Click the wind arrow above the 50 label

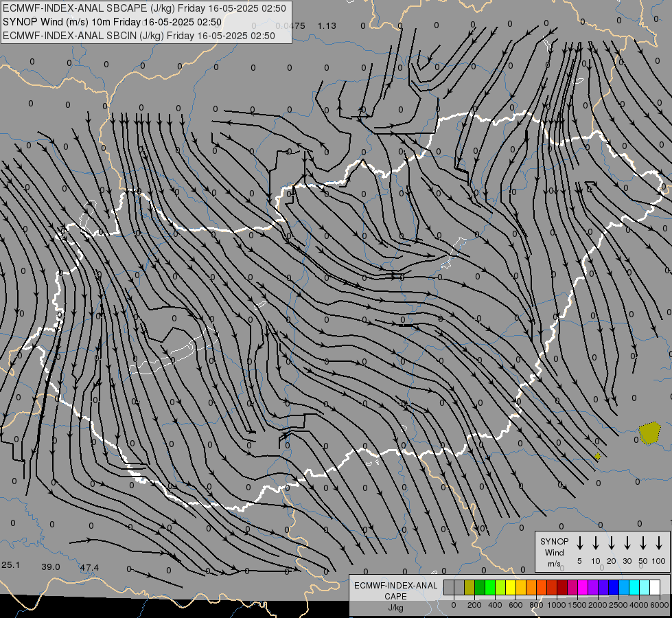point(643,543)
